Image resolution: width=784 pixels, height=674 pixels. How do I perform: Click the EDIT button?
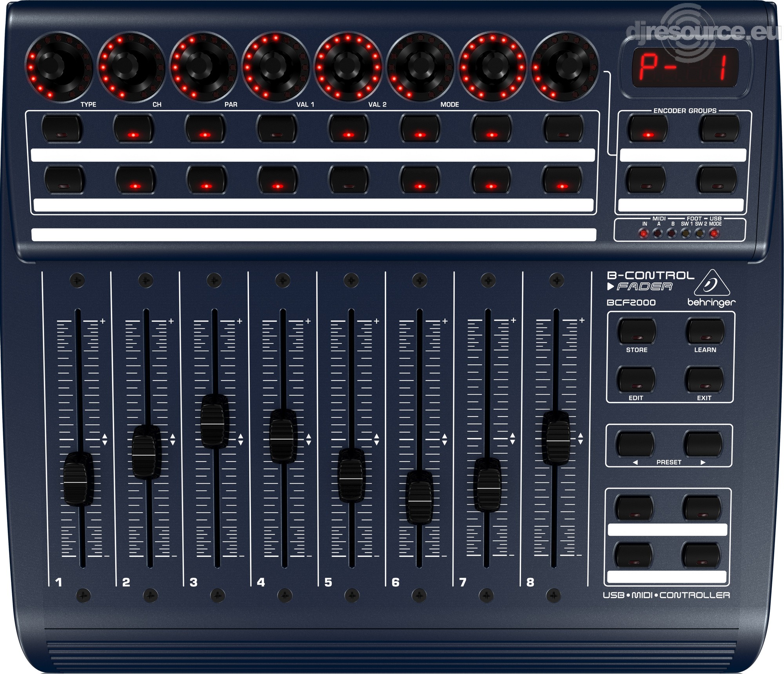(x=636, y=379)
